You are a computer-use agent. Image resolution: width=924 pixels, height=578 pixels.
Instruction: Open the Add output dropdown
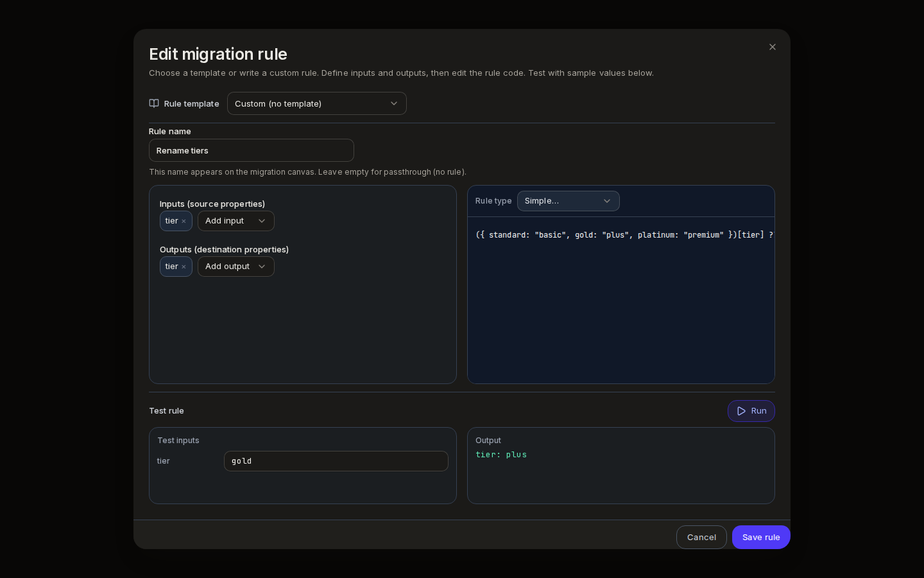[x=236, y=267]
